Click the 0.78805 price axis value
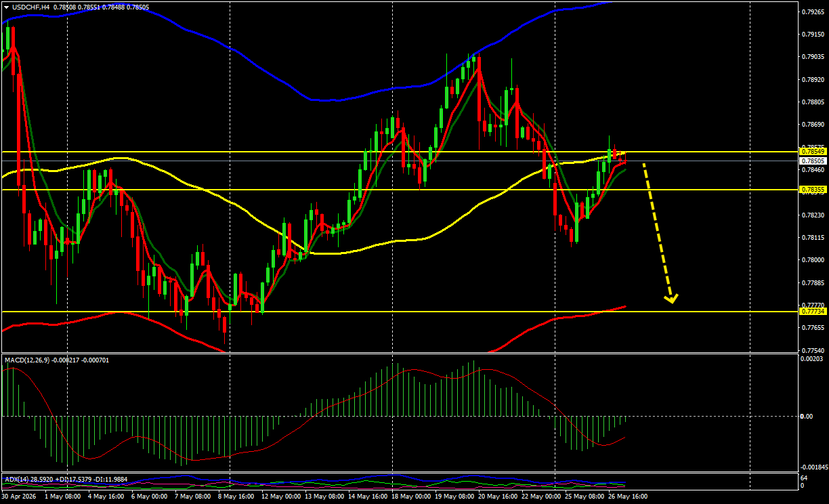 (x=813, y=102)
